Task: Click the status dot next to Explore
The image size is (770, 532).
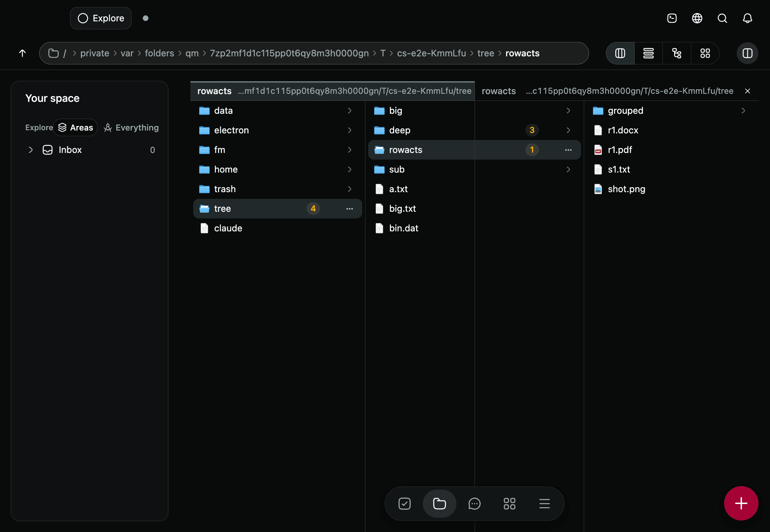Action: click(146, 18)
